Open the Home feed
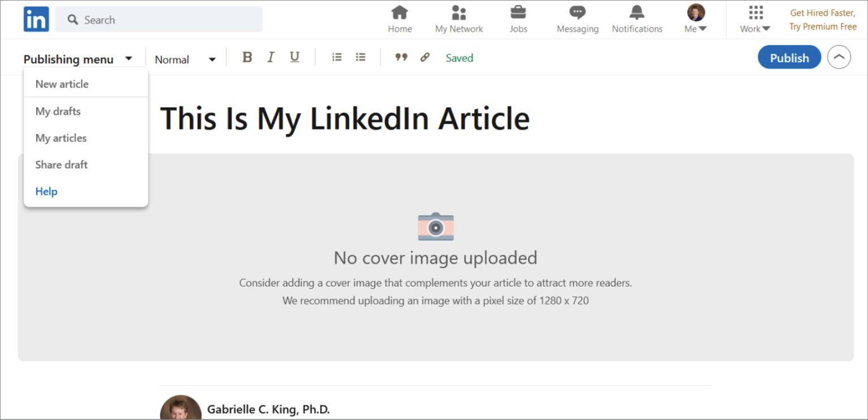This screenshot has height=420, width=868. coord(400,19)
